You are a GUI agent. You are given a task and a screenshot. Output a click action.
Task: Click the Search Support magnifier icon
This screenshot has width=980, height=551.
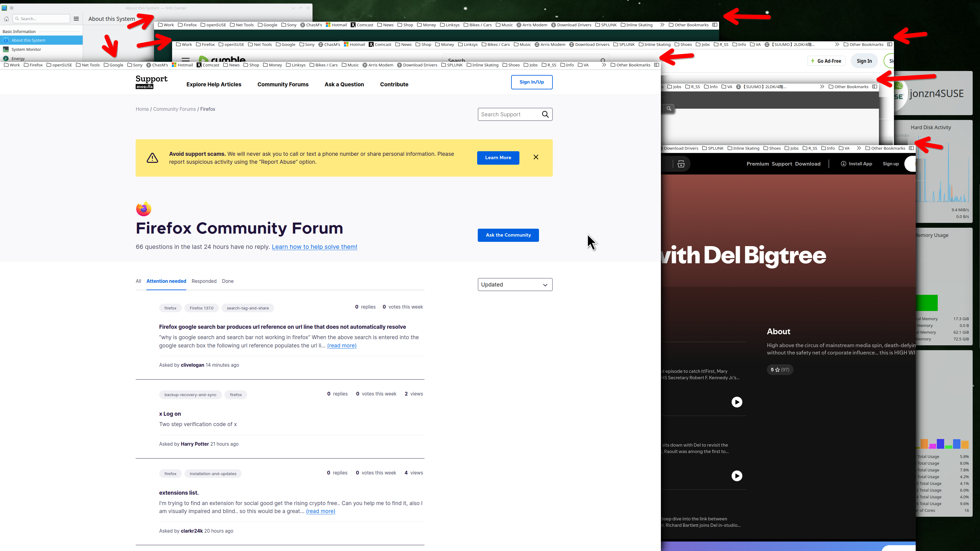click(545, 114)
